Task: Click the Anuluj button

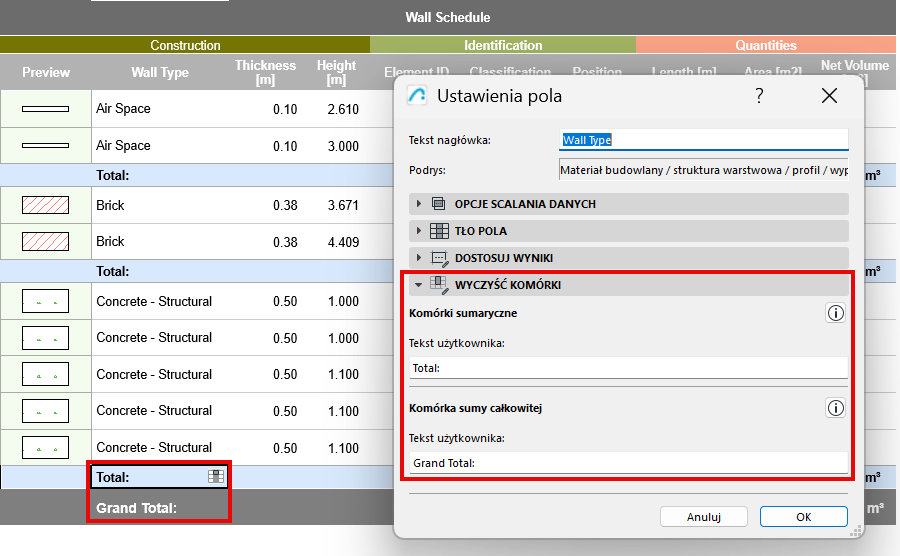Action: coord(704,516)
